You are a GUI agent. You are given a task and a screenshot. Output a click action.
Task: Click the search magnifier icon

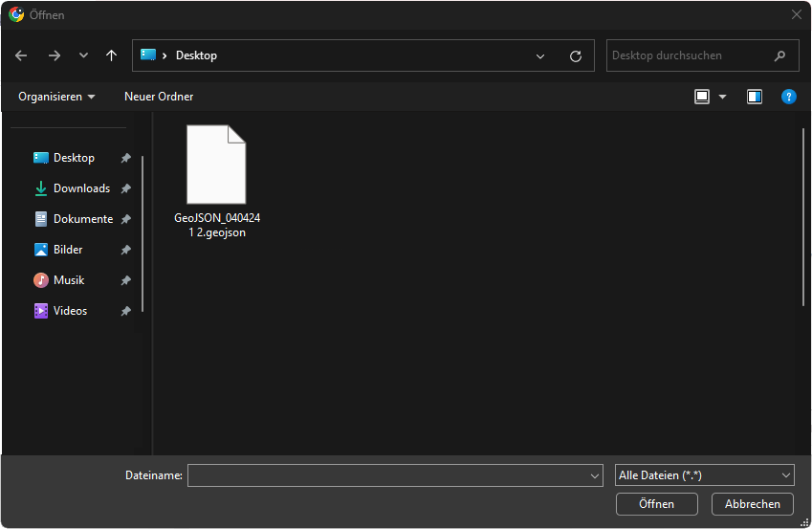pos(780,55)
